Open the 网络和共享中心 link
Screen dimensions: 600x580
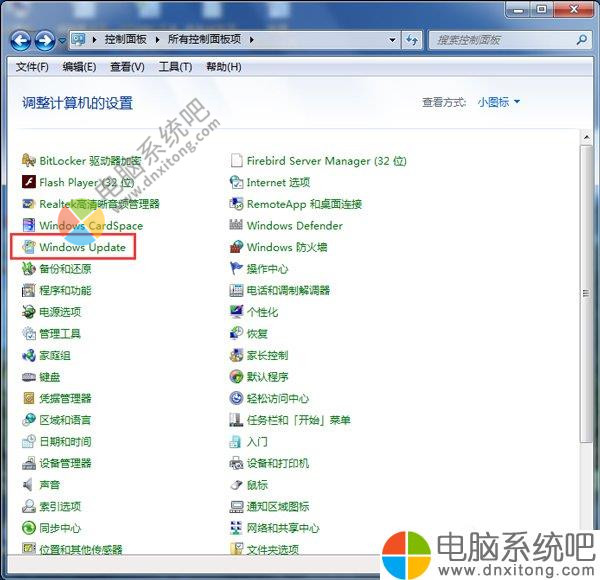click(x=283, y=528)
